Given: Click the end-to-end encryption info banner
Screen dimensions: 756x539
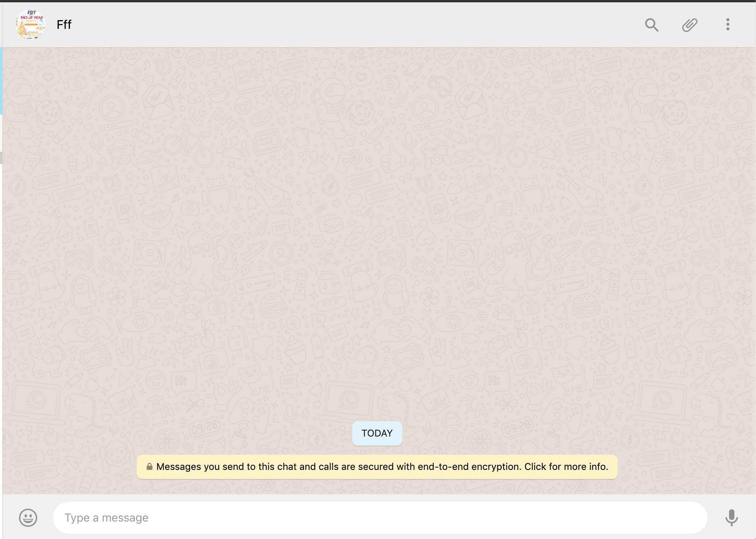Looking at the screenshot, I should pos(377,467).
